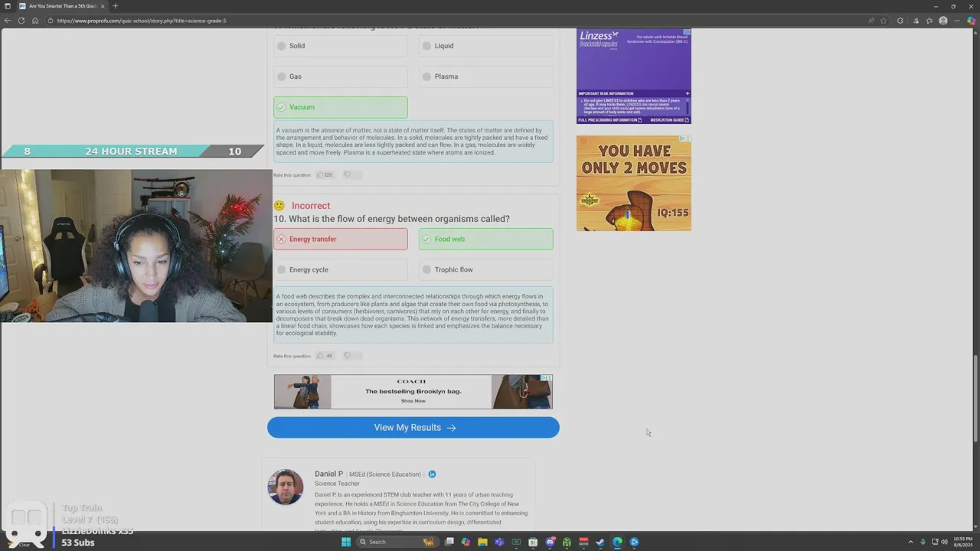
Task: Select the Plasma answer radio button
Action: point(427,77)
